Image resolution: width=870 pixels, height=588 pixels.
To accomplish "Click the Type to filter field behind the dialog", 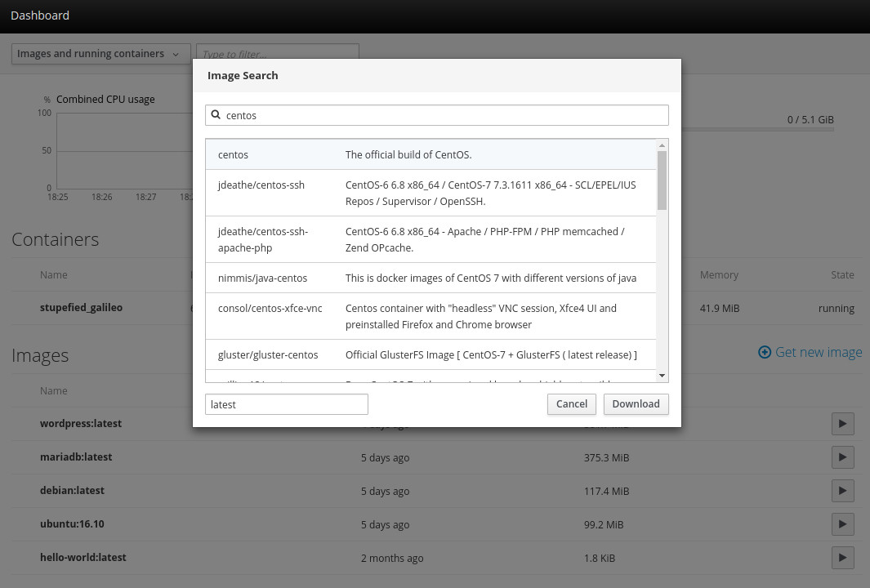I will [x=278, y=51].
